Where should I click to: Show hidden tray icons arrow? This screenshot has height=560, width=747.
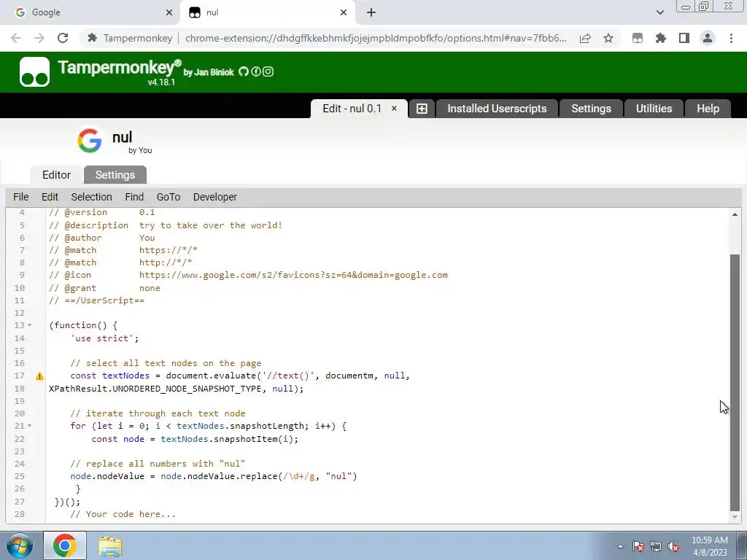coord(620,546)
